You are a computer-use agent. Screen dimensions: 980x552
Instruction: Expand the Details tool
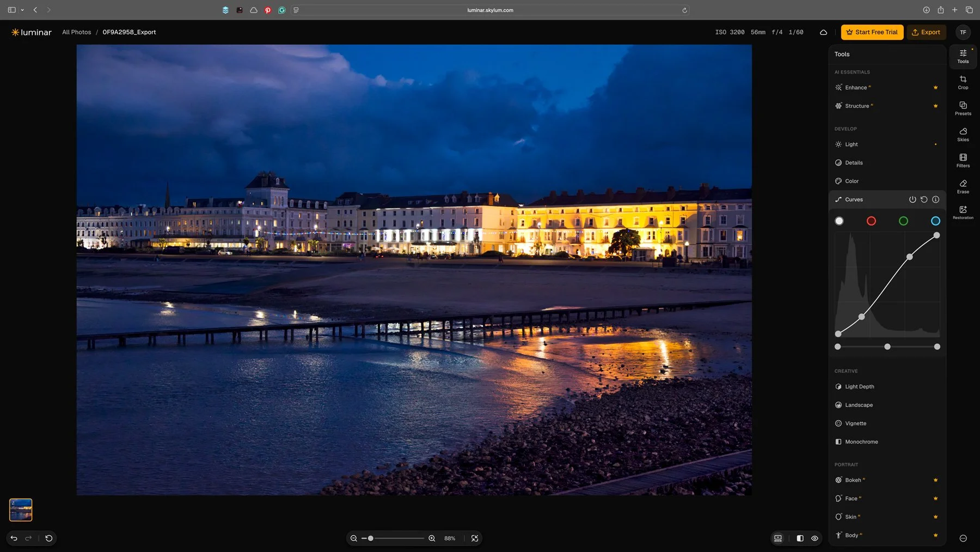coord(887,163)
